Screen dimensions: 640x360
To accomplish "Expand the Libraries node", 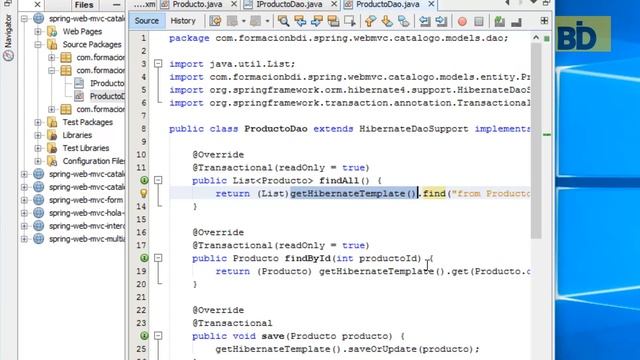I will (38, 135).
